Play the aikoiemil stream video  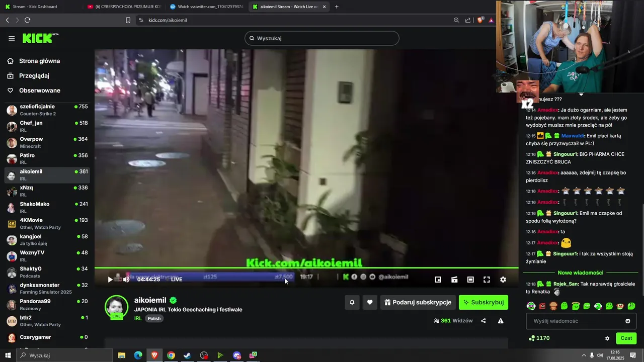110,280
